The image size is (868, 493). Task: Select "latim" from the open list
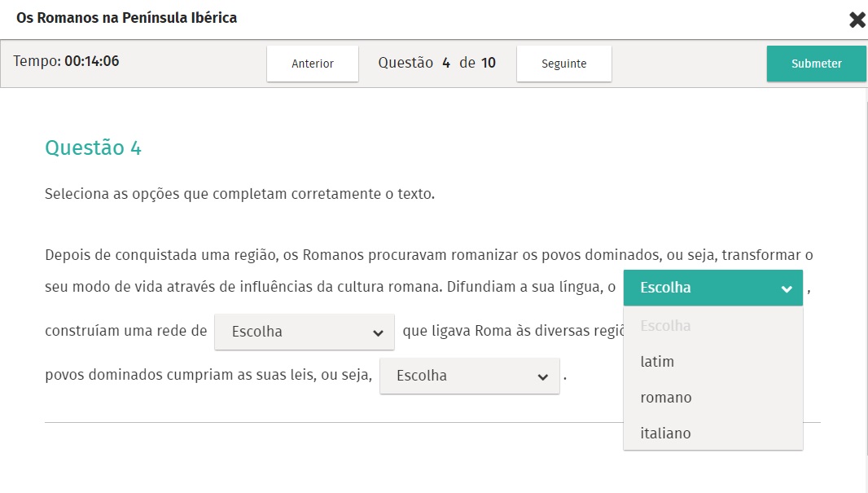click(657, 361)
